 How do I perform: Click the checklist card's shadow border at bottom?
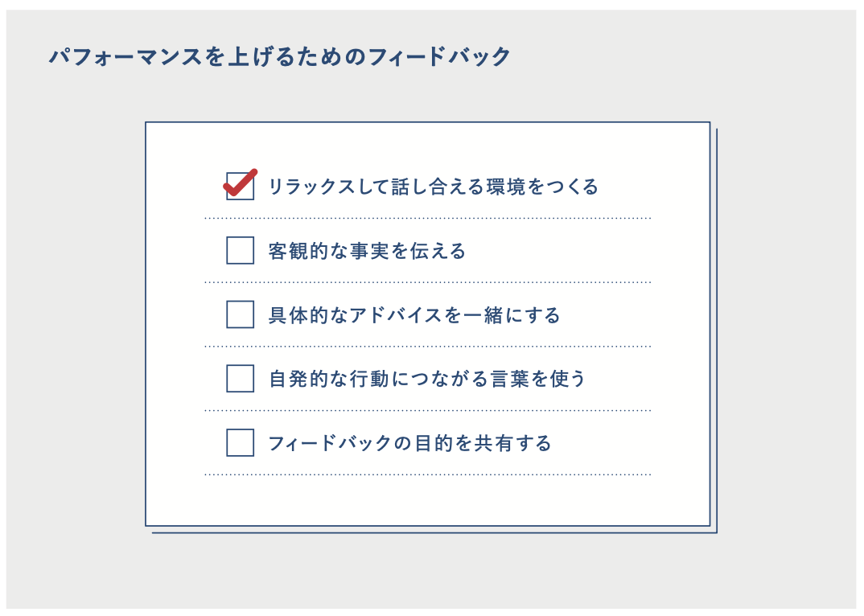(x=434, y=532)
